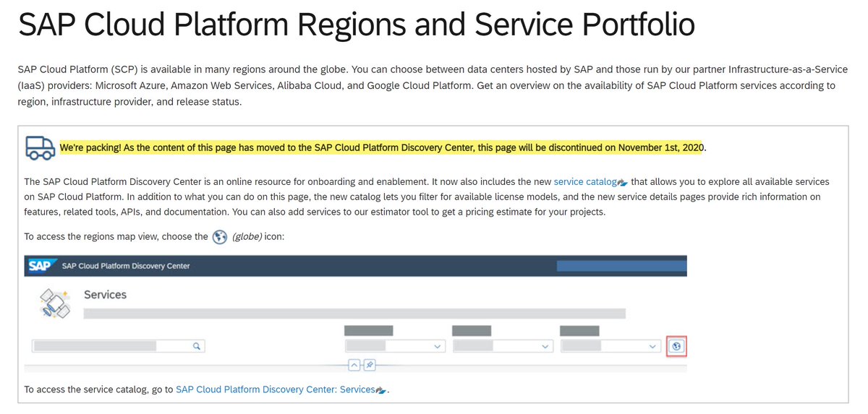Click the external-link icon after 'service catalog'
The width and height of the screenshot is (868, 414).
622,182
